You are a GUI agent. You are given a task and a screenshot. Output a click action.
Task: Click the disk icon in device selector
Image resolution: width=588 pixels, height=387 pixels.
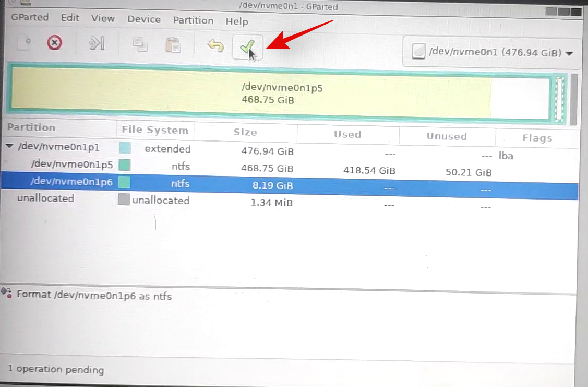tap(418, 51)
